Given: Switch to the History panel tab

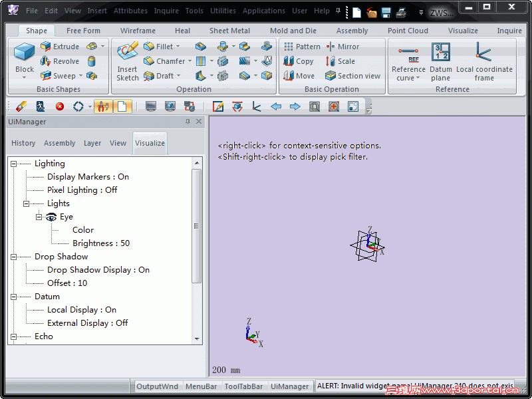Looking at the screenshot, I should tap(23, 143).
